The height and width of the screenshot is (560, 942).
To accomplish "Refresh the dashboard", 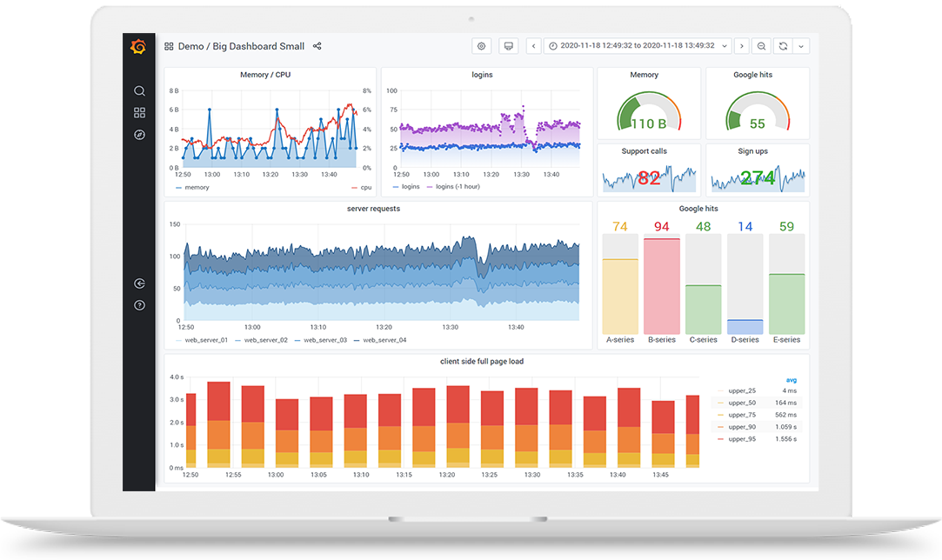I will click(x=784, y=46).
